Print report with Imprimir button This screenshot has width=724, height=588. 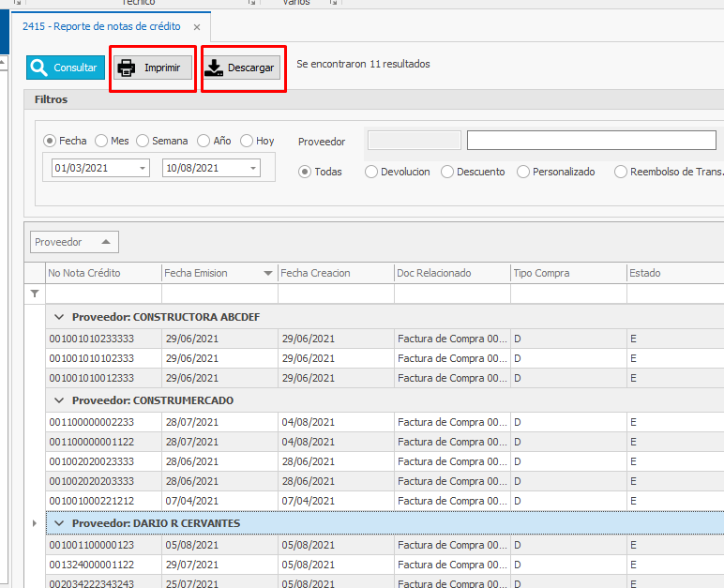(153, 68)
